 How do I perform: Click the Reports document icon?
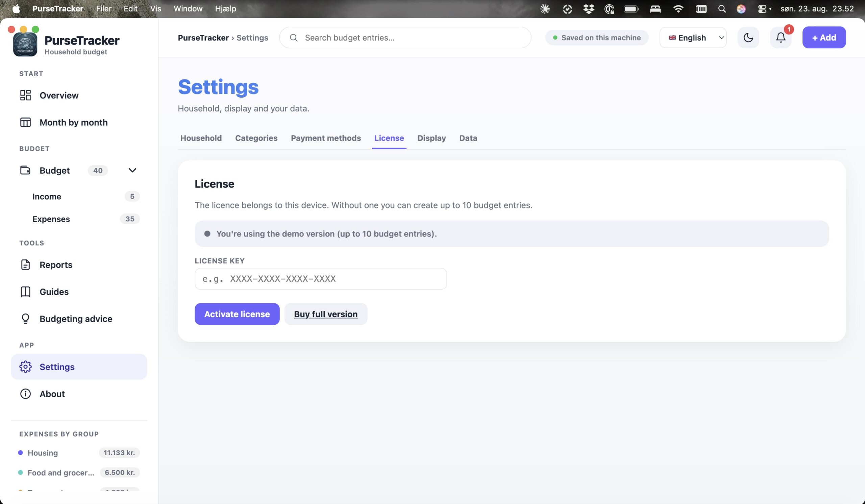25,264
